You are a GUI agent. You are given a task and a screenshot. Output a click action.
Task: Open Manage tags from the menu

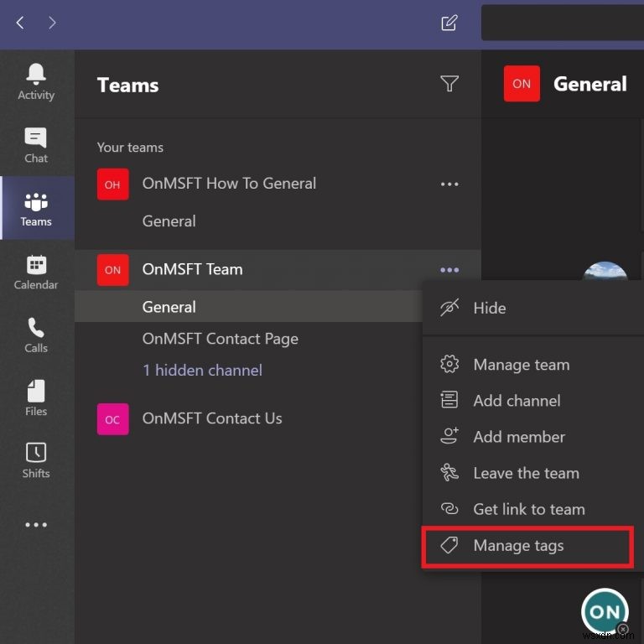(x=527, y=545)
